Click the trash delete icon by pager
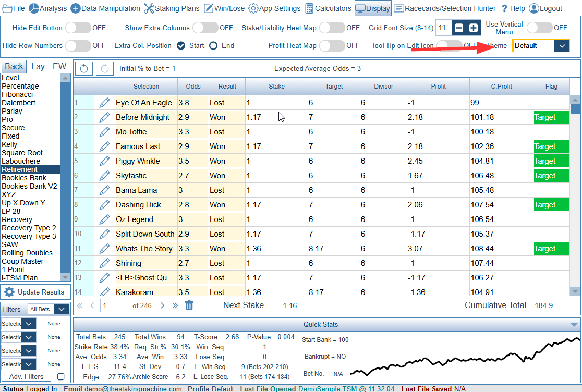 pos(189,305)
